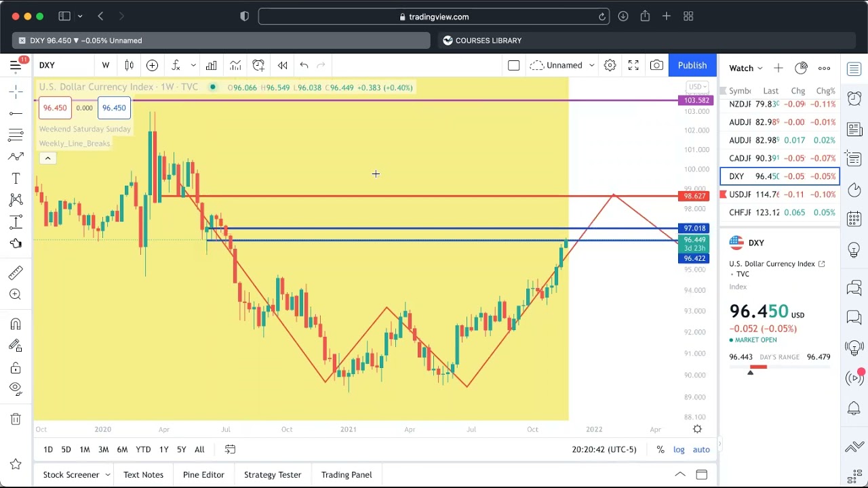The height and width of the screenshot is (488, 868).
Task: Toggle percent scale on price axis
Action: pyautogui.click(x=660, y=449)
